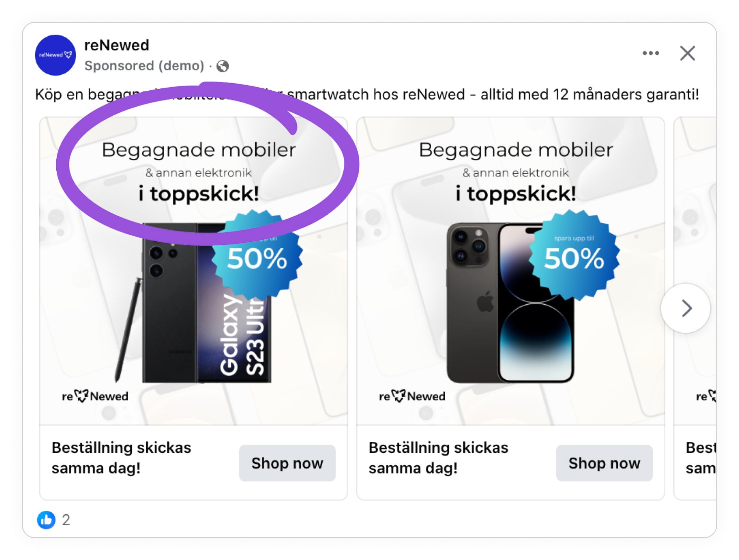This screenshot has height=560, width=739.
Task: Click reNewed logo on second carousel card
Action: [412, 396]
